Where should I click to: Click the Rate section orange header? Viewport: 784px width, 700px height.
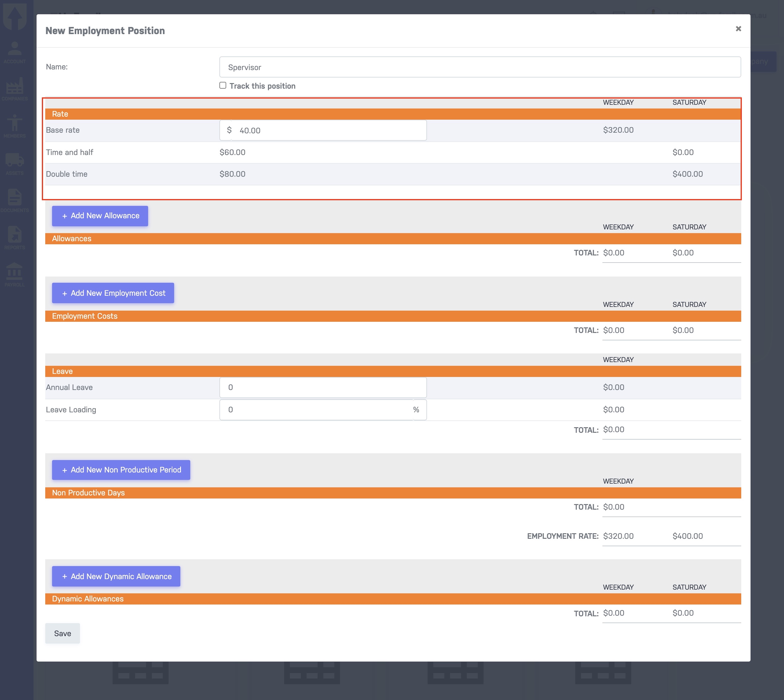(x=393, y=114)
